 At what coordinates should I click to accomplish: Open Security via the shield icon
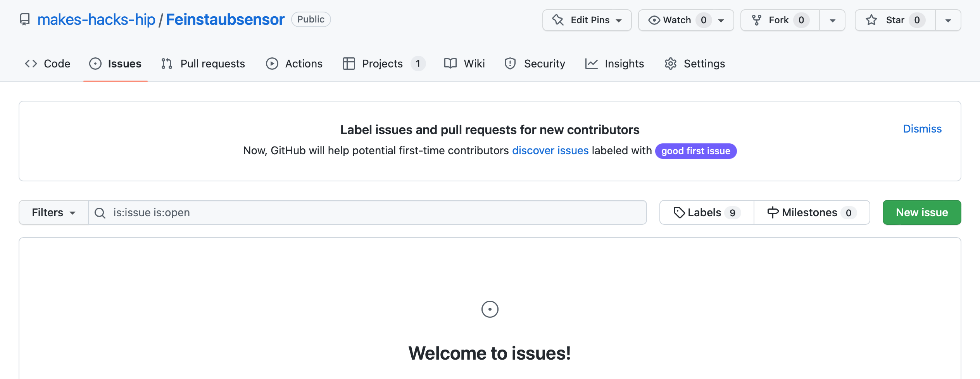pyautogui.click(x=510, y=64)
